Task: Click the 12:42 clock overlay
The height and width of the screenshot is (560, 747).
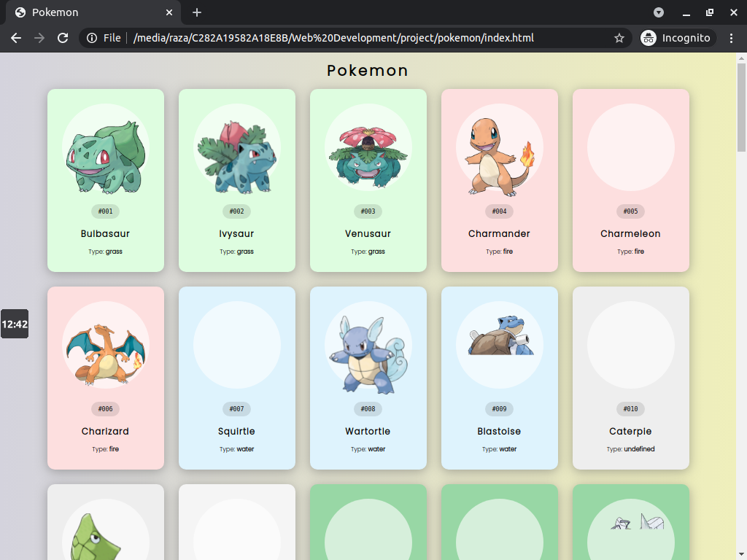Action: 15,324
